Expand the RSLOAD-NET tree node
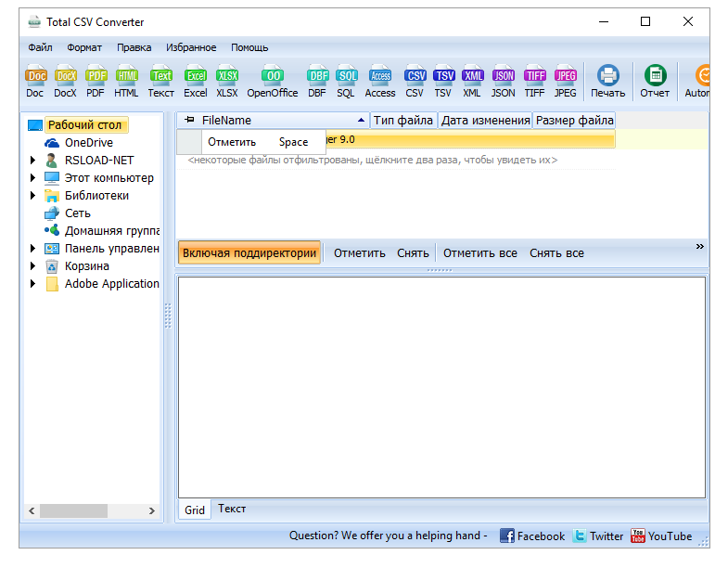This screenshot has width=728, height=568. pyautogui.click(x=32, y=161)
